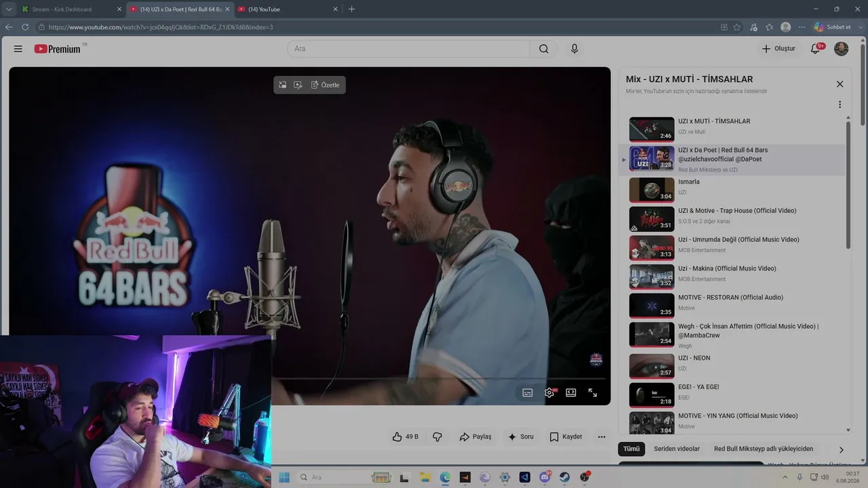Viewport: 868px width, 488px height.
Task: Start voice search with the microphone icon
Action: (574, 49)
